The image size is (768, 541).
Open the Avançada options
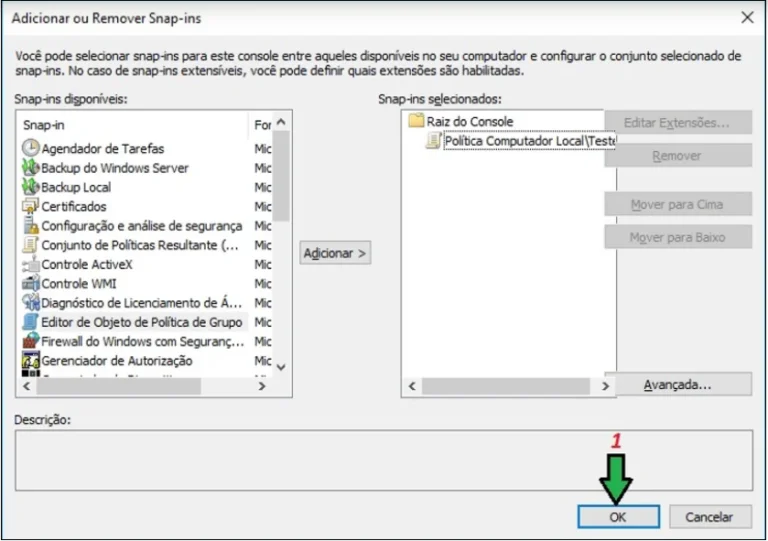pyautogui.click(x=677, y=384)
